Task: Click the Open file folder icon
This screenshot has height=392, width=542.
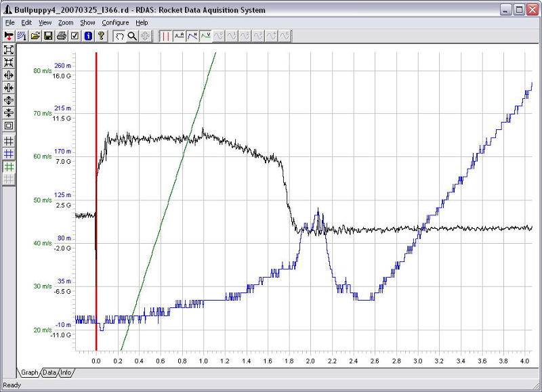Action: 35,36
